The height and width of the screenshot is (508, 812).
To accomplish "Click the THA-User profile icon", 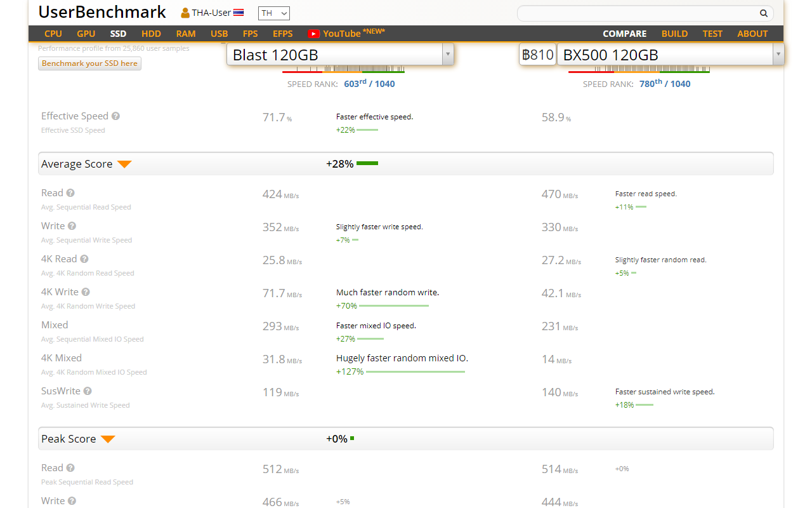I will (185, 13).
